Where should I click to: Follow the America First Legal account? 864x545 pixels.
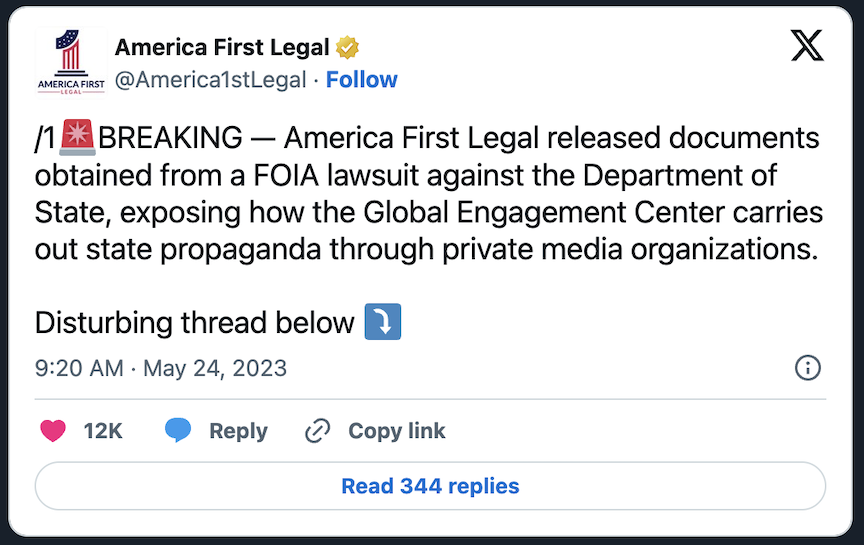(361, 80)
